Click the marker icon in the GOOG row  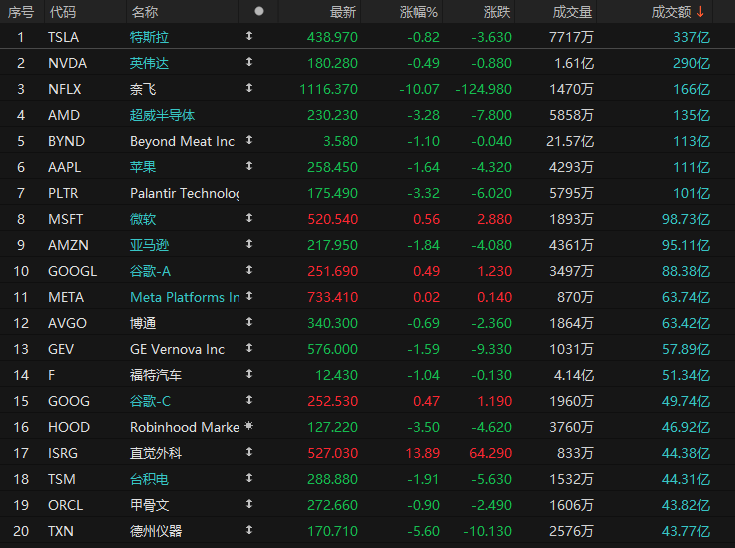(x=249, y=400)
